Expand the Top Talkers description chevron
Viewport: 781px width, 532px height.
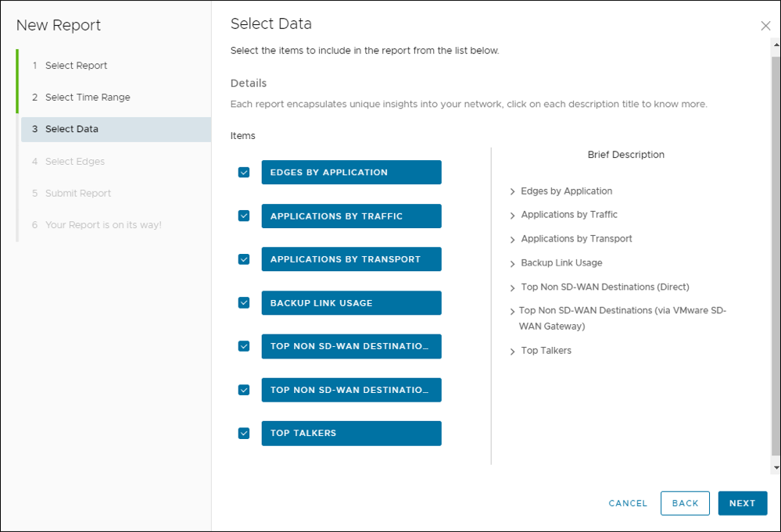513,352
